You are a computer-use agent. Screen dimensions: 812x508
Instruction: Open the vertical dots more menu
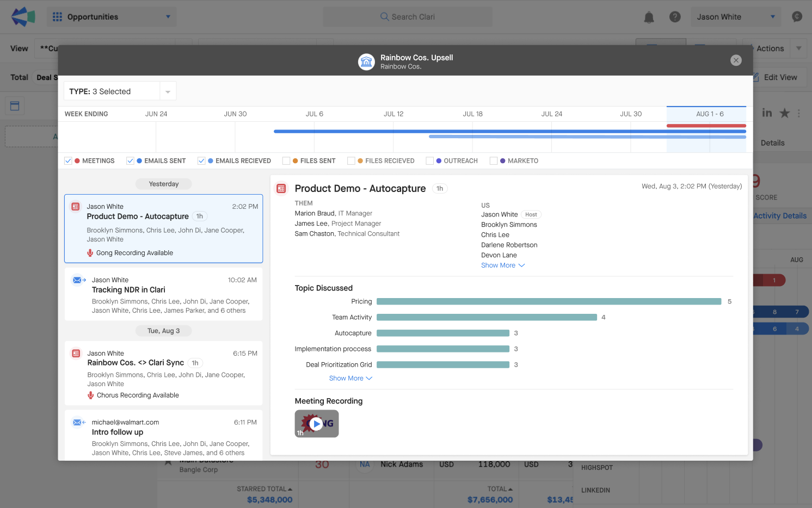click(x=799, y=113)
